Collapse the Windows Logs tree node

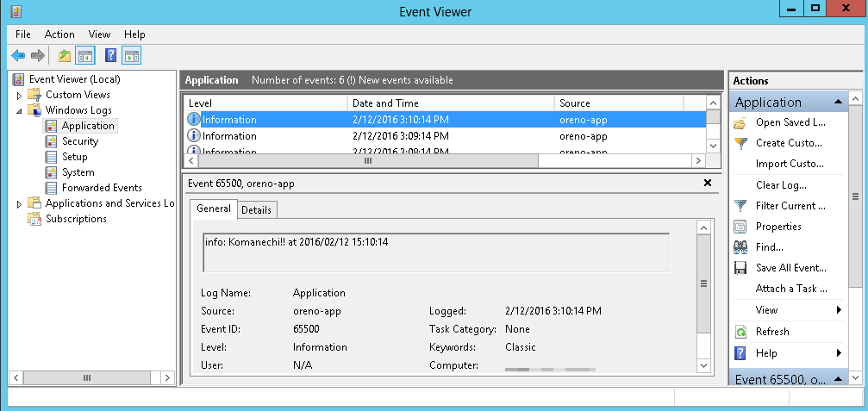pyautogui.click(x=20, y=110)
